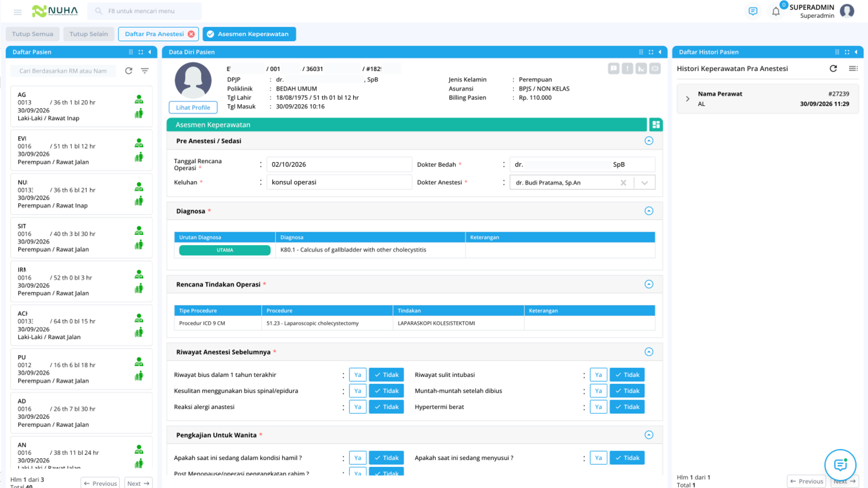Open the patient list filter icon

(145, 71)
